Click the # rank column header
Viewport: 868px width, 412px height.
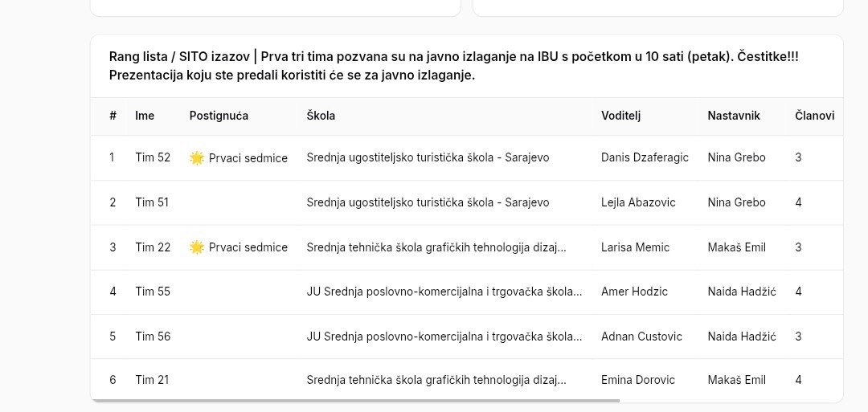click(113, 116)
